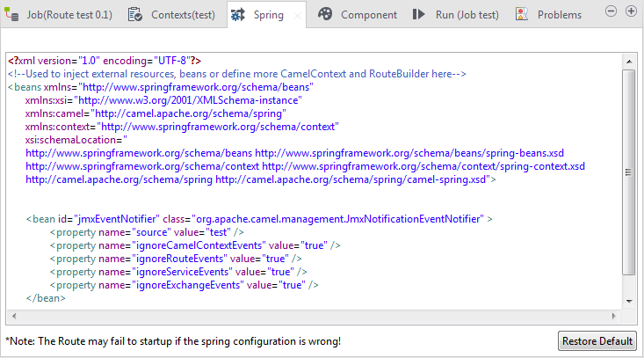Click the Spring tab gear icon
This screenshot has height=358, width=644.
pos(237,14)
